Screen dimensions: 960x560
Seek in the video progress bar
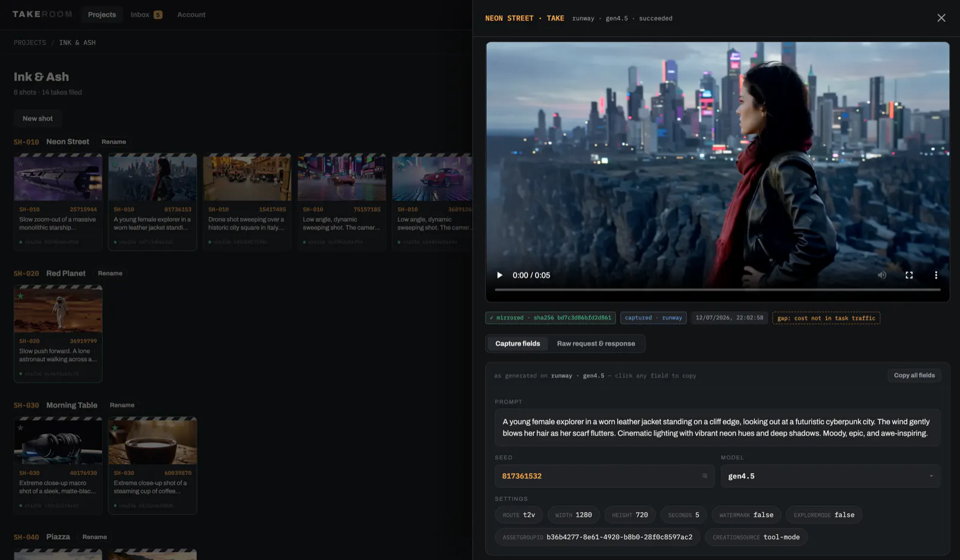718,290
